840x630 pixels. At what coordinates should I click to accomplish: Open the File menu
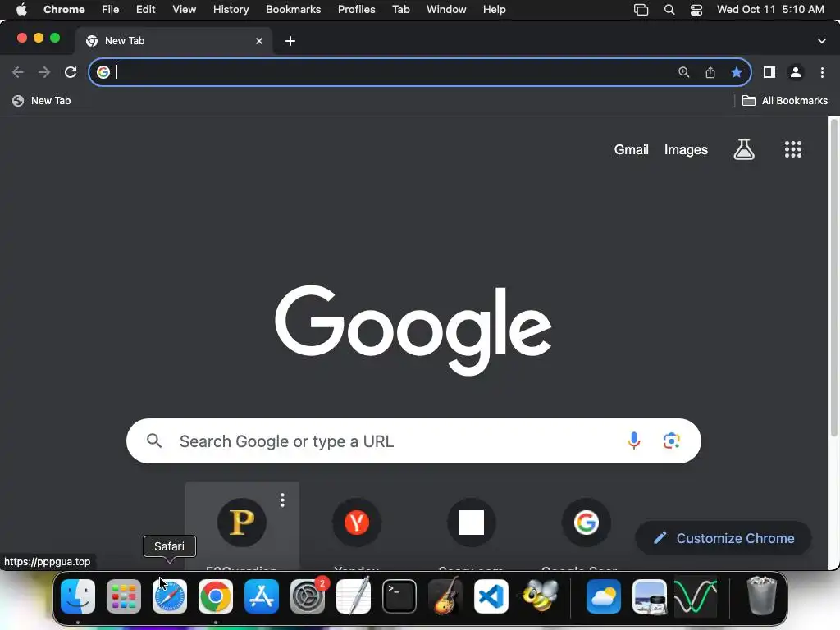[x=111, y=10]
